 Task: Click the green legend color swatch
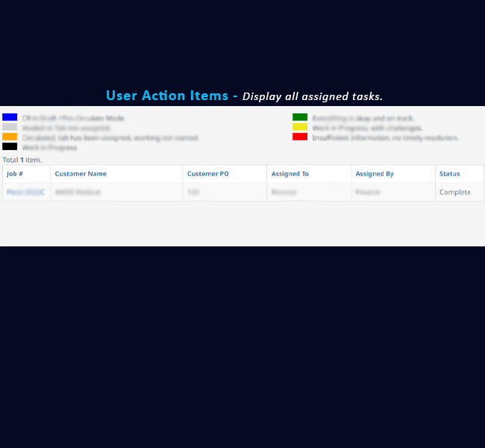300,117
